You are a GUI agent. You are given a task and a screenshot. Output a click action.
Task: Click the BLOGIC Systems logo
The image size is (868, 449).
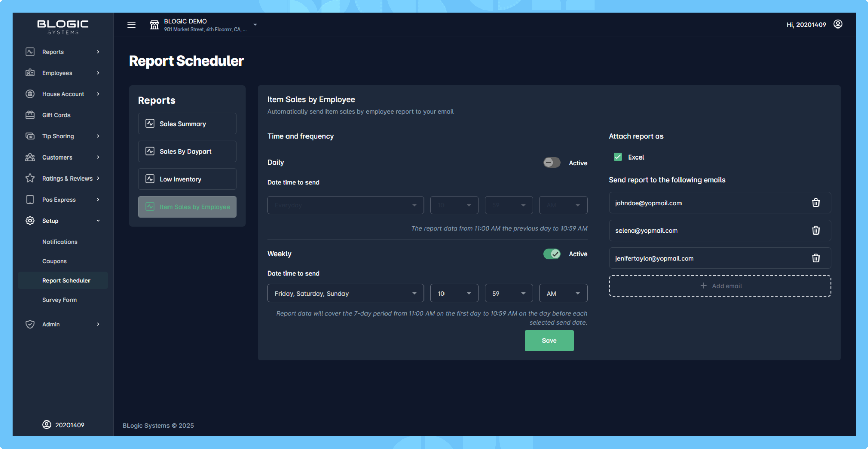pyautogui.click(x=63, y=27)
